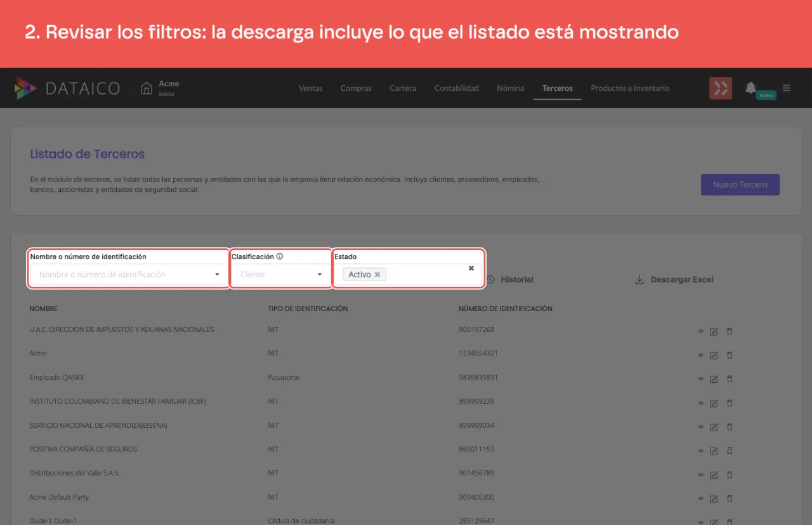Open the Contabilidad menu
The image size is (812, 525).
click(x=457, y=88)
